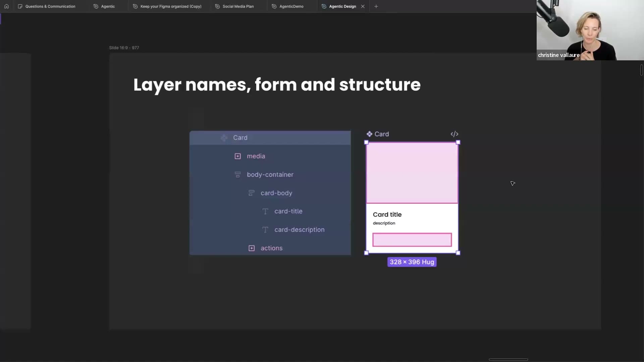Click the horizontal scrollbar at the bottom
Viewport: 644px width, 362px height.
508,360
